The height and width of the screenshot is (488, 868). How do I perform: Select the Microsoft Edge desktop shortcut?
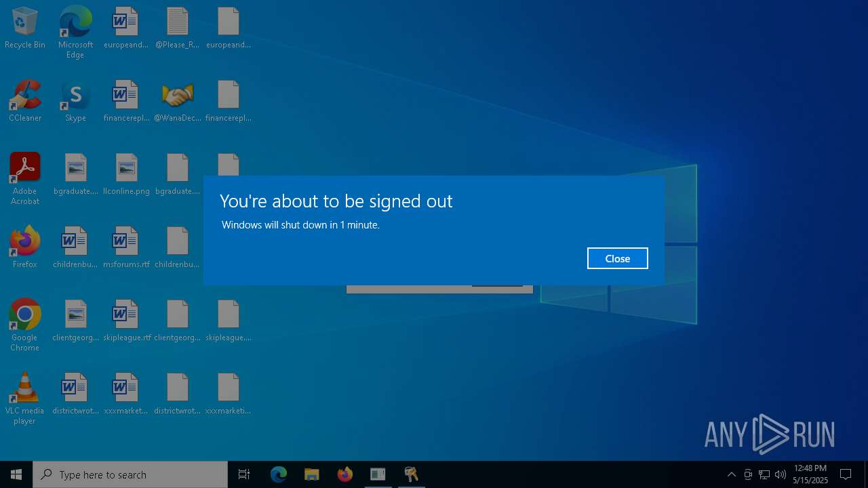click(75, 33)
